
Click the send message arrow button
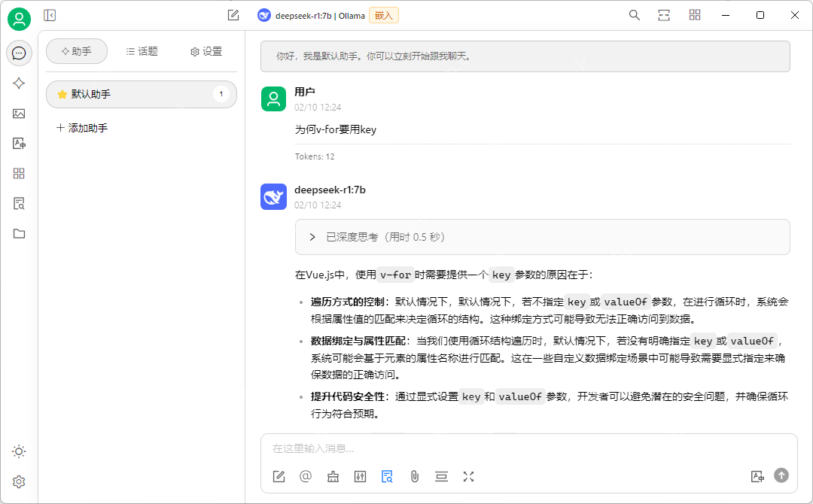pyautogui.click(x=781, y=475)
